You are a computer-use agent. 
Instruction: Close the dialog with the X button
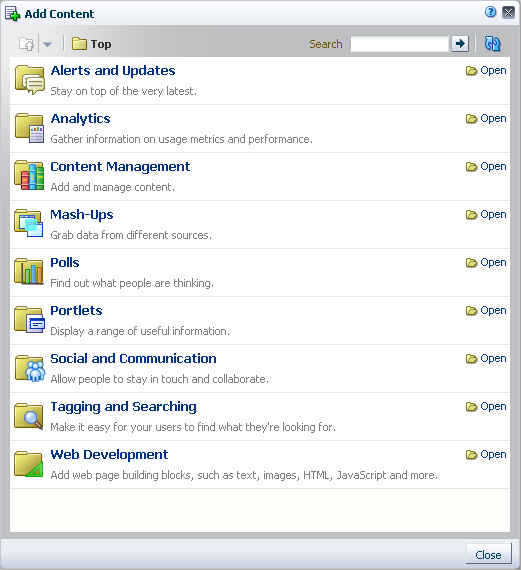coord(508,12)
